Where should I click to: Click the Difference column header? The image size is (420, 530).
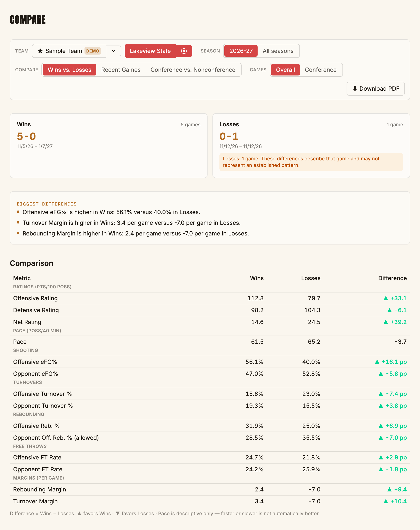point(392,278)
